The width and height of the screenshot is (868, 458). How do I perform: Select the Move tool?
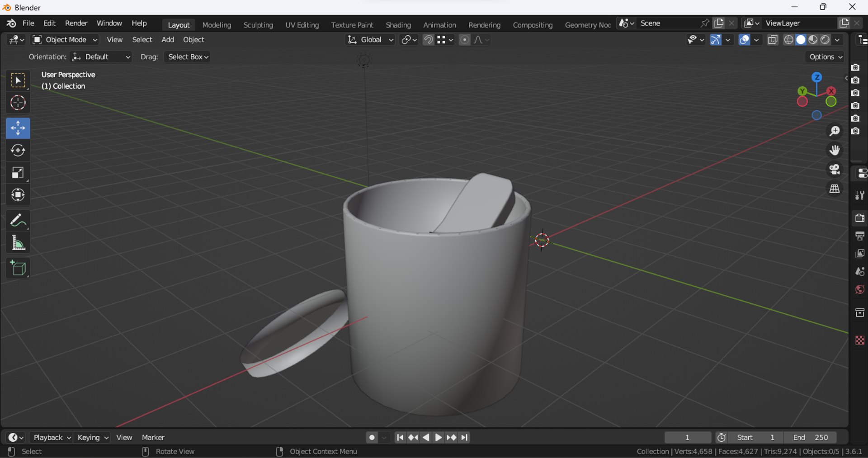[x=18, y=128]
